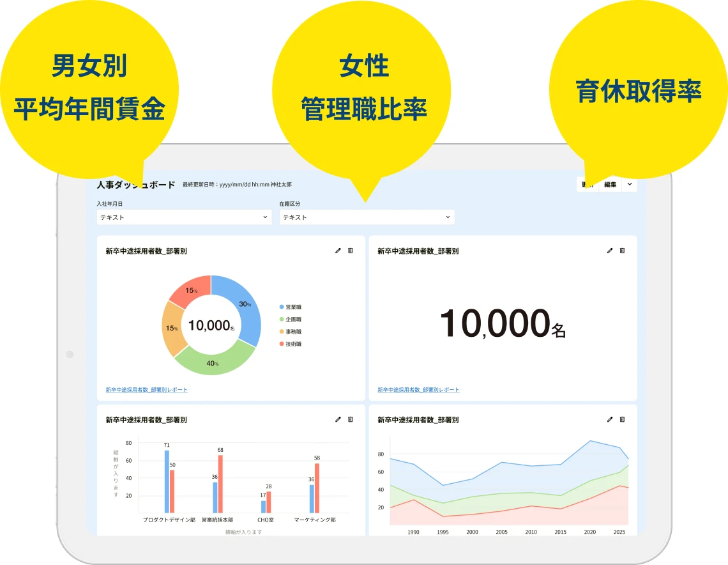Delete the area line chart card
This screenshot has width=728, height=565.
coord(622,419)
